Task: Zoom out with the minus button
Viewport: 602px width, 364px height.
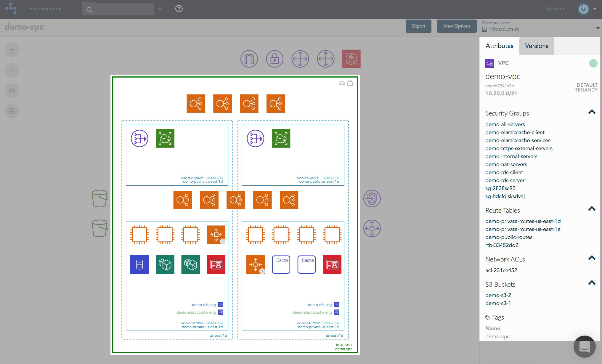Action: point(12,70)
